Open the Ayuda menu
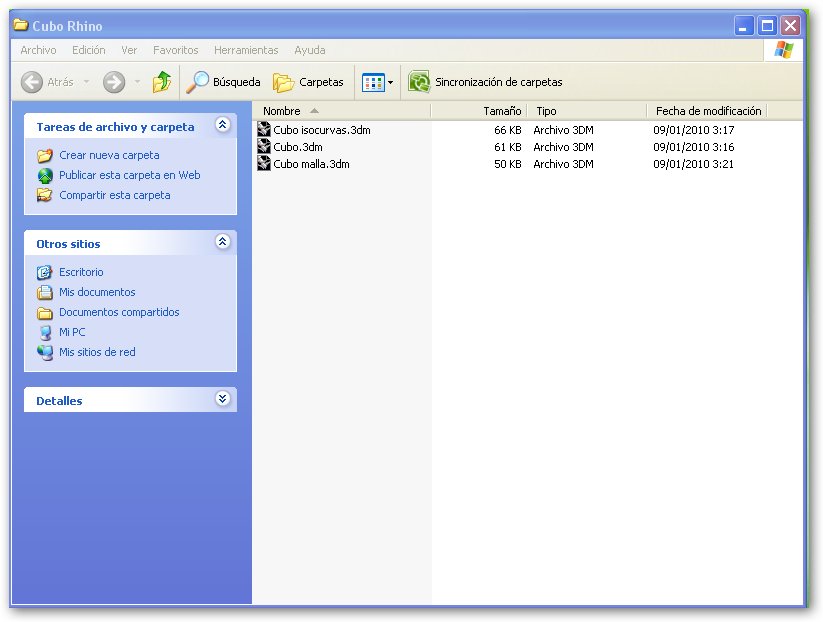This screenshot has height=622, width=823. pos(310,50)
